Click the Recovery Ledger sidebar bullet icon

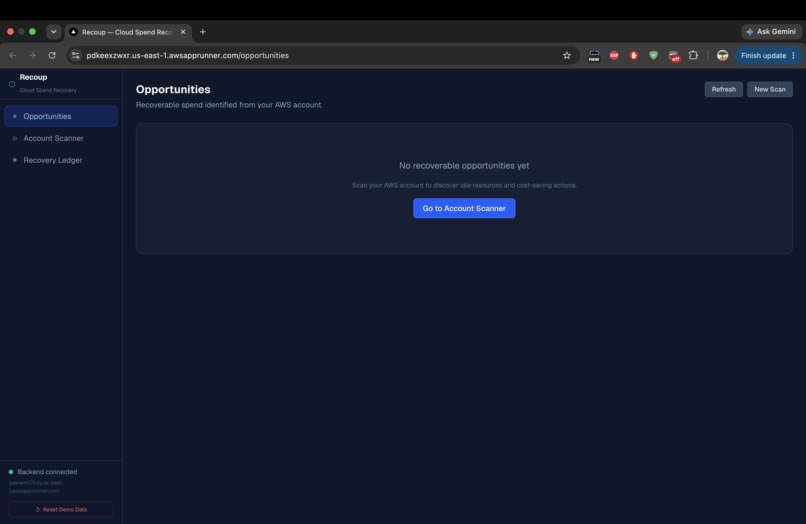(14, 160)
